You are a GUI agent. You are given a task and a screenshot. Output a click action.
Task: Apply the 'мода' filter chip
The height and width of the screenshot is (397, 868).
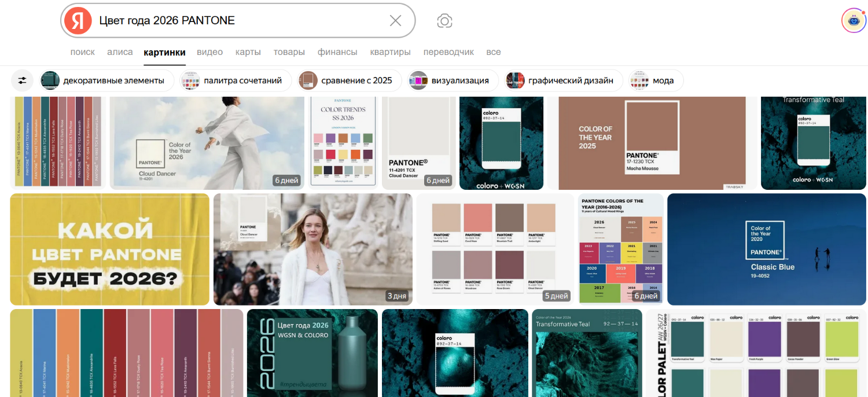click(x=656, y=80)
